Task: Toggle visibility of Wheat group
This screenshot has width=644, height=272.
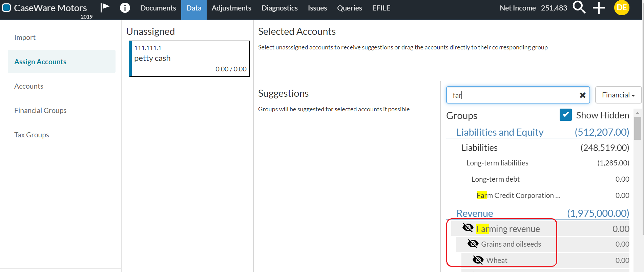Action: 478,260
